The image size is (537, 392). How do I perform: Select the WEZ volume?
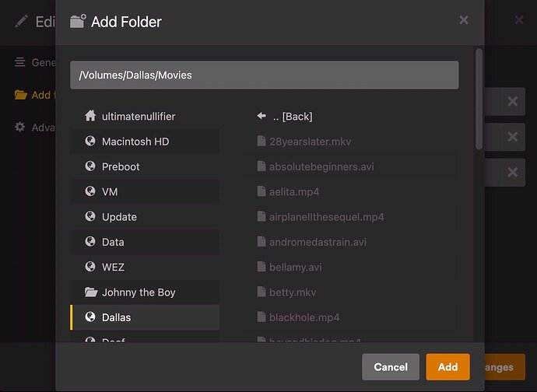[x=145, y=267]
